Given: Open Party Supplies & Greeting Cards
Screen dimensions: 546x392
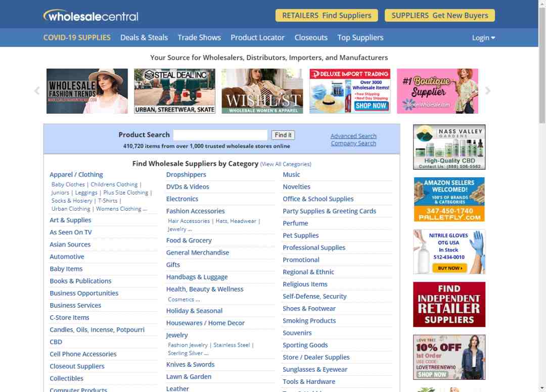Looking at the screenshot, I should tap(330, 211).
